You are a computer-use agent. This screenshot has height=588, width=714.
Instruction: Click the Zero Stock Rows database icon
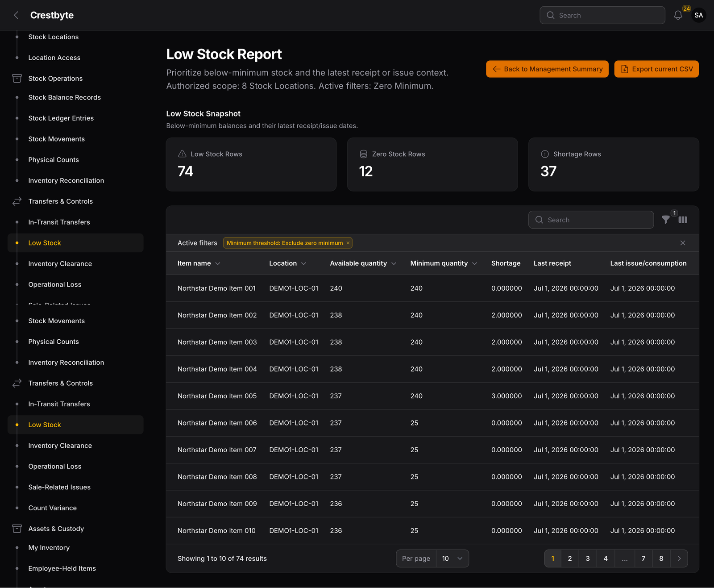(364, 154)
